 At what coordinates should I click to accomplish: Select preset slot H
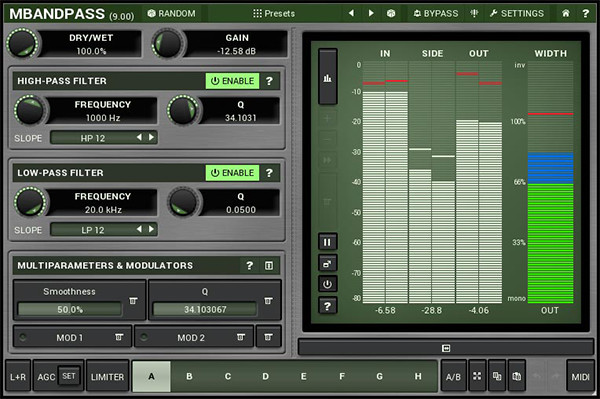pyautogui.click(x=418, y=376)
